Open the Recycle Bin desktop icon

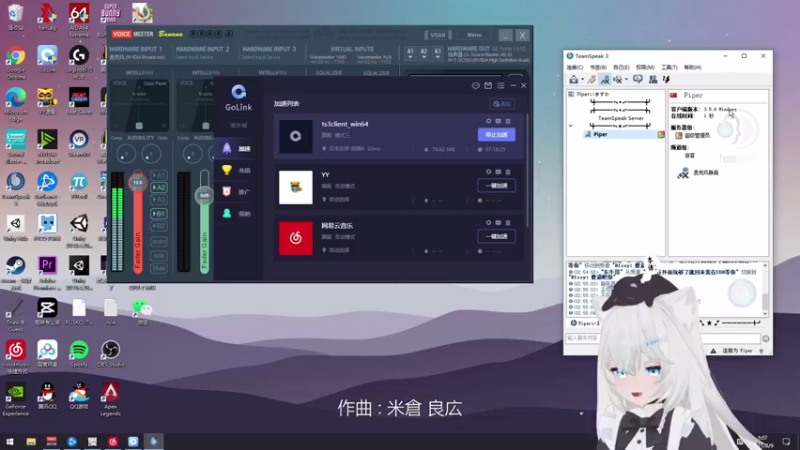[x=16, y=17]
